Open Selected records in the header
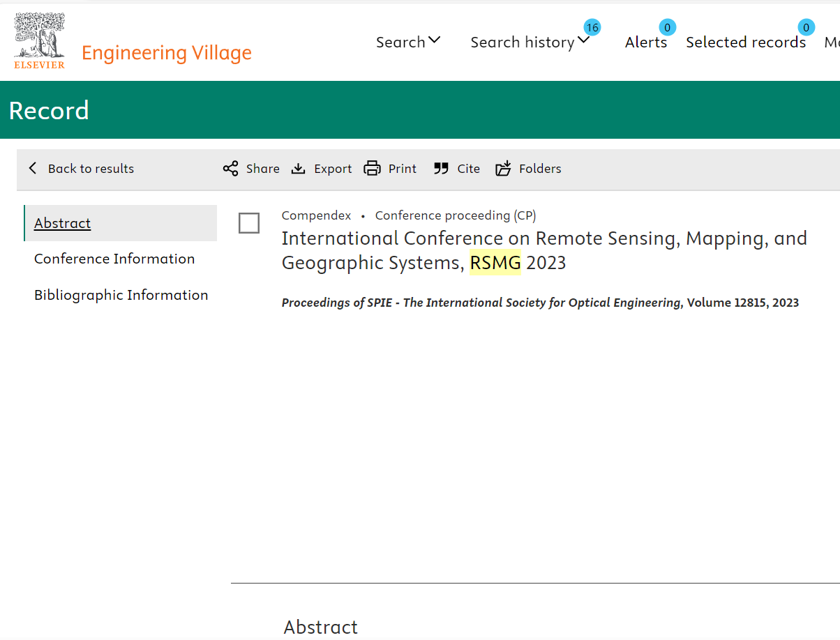Image resolution: width=840 pixels, height=640 pixels. (745, 43)
